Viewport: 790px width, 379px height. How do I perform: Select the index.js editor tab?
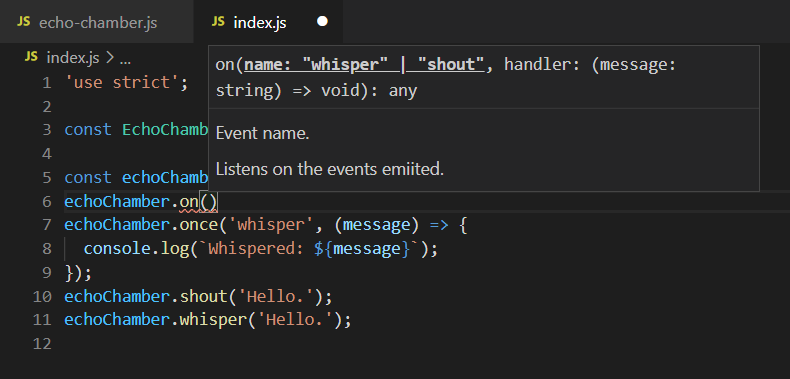tap(269, 22)
